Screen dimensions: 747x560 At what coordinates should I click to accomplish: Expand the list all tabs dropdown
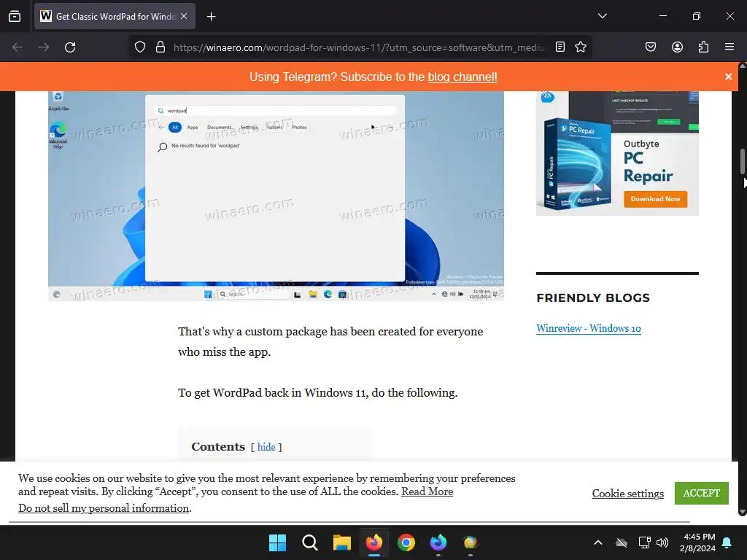[x=602, y=16]
